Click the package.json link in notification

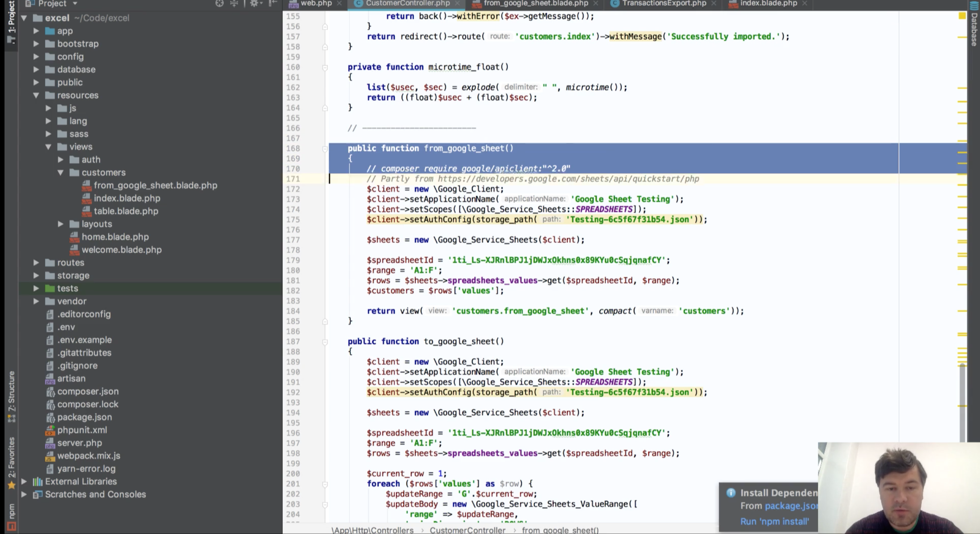pyautogui.click(x=791, y=506)
